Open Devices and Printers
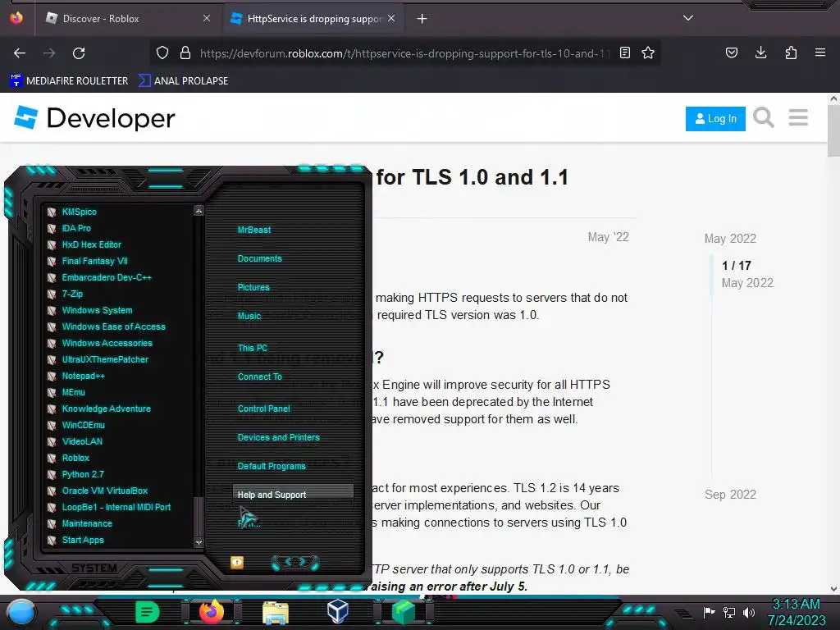This screenshot has width=840, height=630. pyautogui.click(x=279, y=437)
